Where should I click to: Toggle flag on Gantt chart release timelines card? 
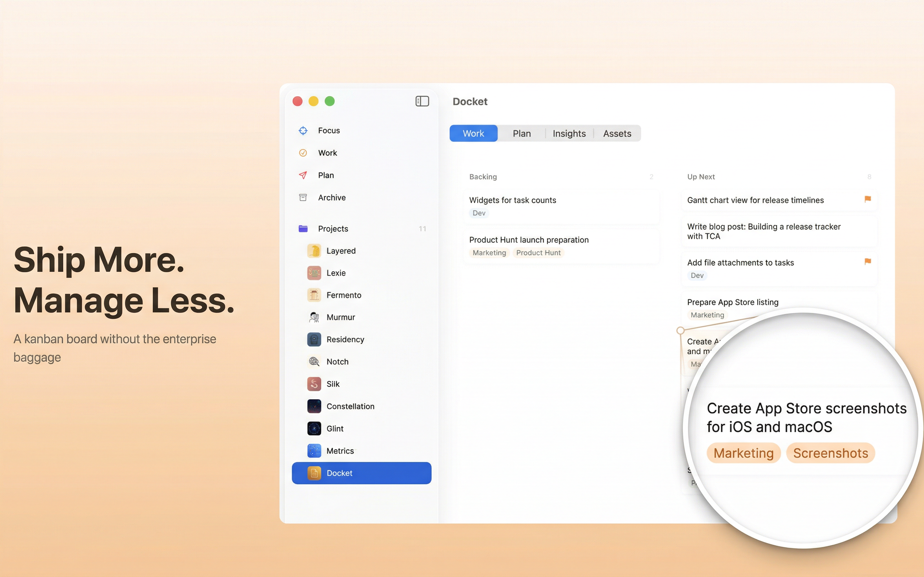point(867,199)
